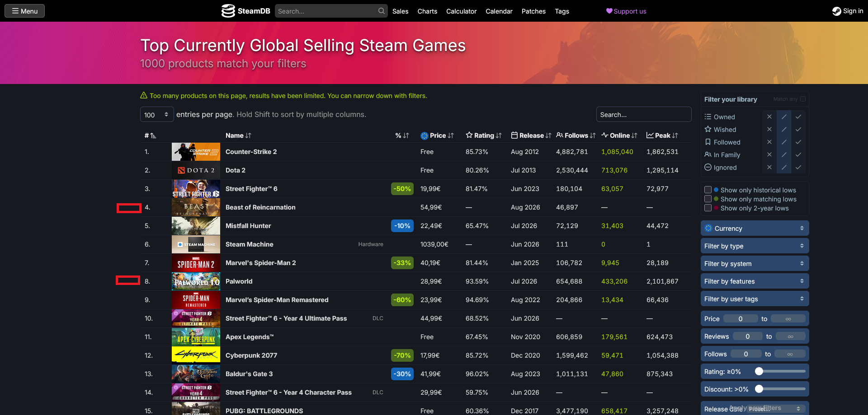Screen dimensions: 868x415
Task: Enable Show only matching lows
Action: click(708, 199)
